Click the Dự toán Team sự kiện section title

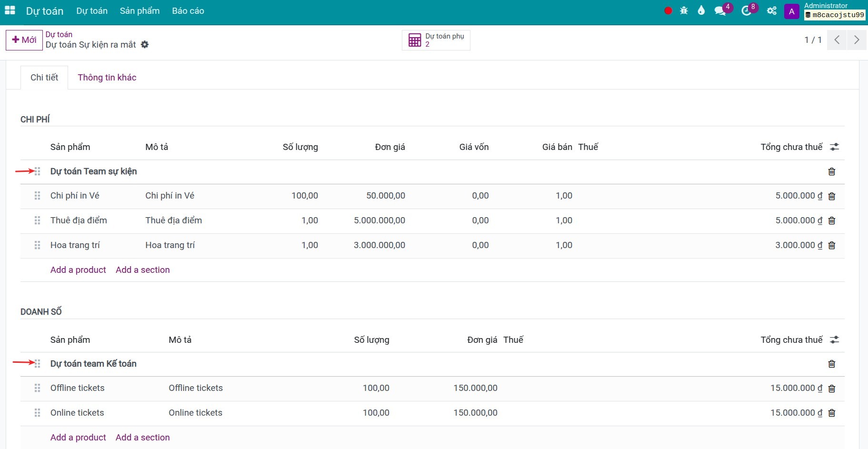click(x=94, y=171)
